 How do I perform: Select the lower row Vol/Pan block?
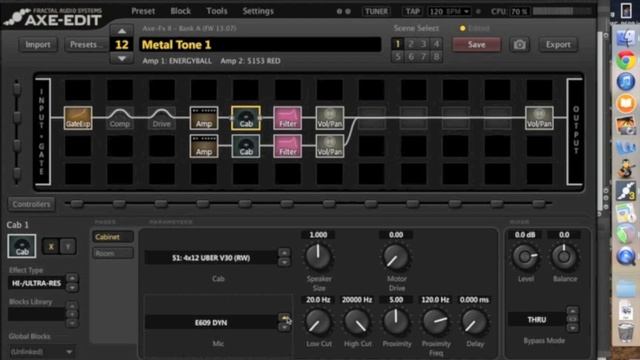pyautogui.click(x=330, y=146)
